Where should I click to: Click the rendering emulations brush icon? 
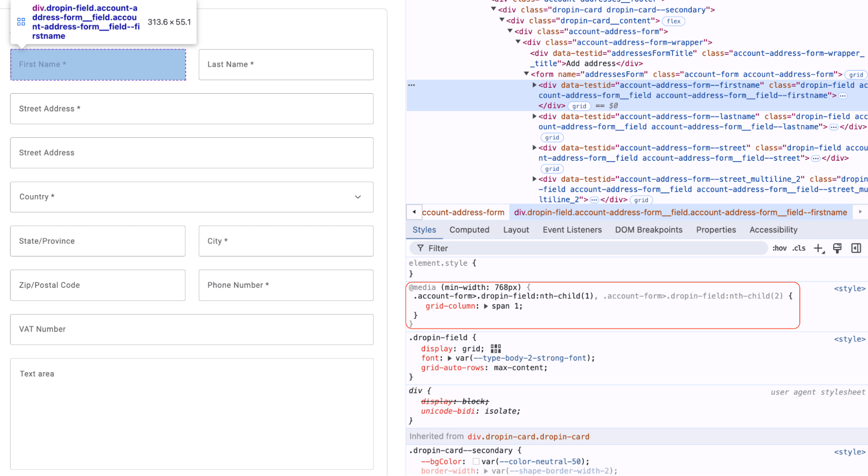pyautogui.click(x=837, y=248)
